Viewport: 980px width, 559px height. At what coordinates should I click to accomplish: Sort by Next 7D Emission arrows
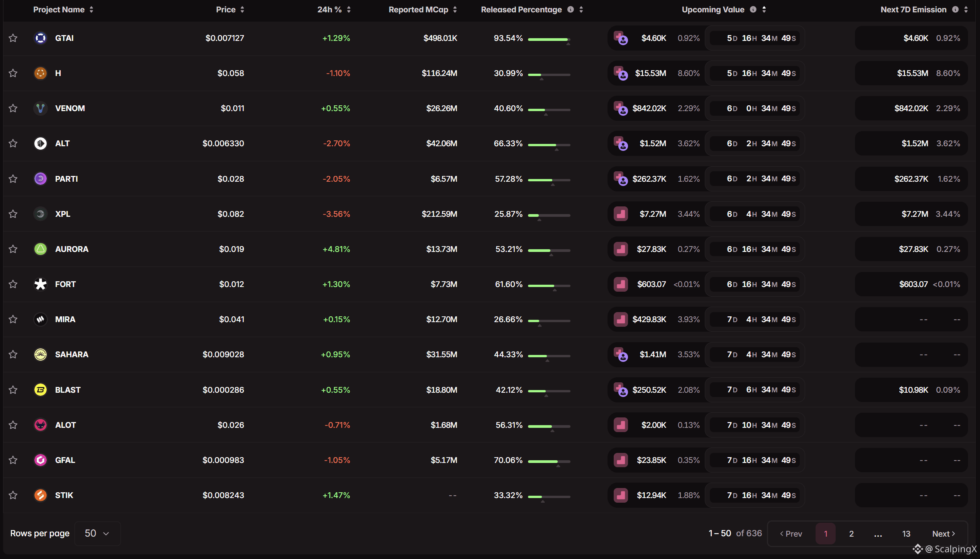click(966, 10)
